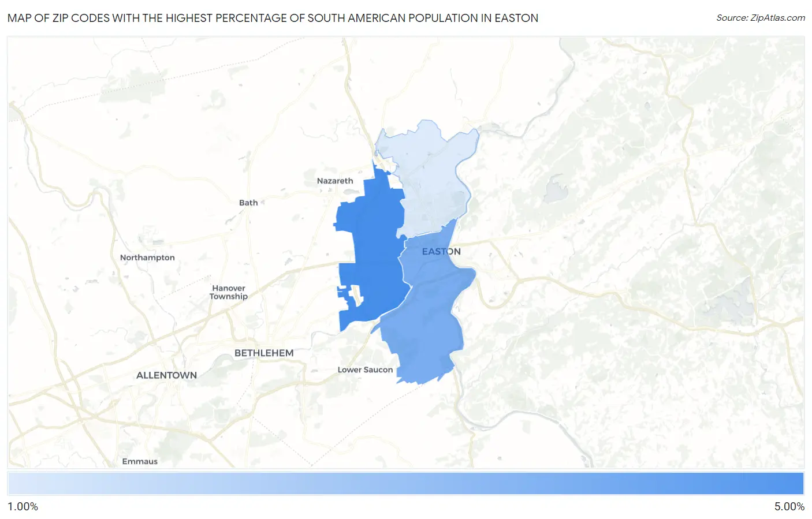Click the Nazareth town label
This screenshot has width=812, height=519.
click(335, 181)
